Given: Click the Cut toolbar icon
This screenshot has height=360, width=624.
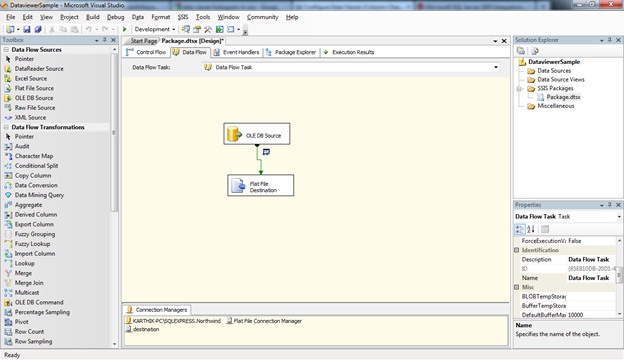Looking at the screenshot, I should [52, 29].
